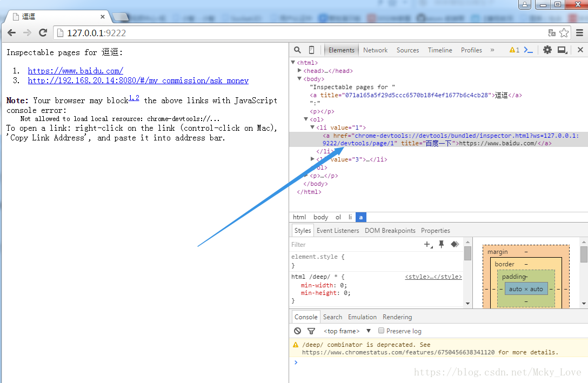The width and height of the screenshot is (588, 383).
Task: Toggle DevTools device mode icon
Action: [x=311, y=50]
